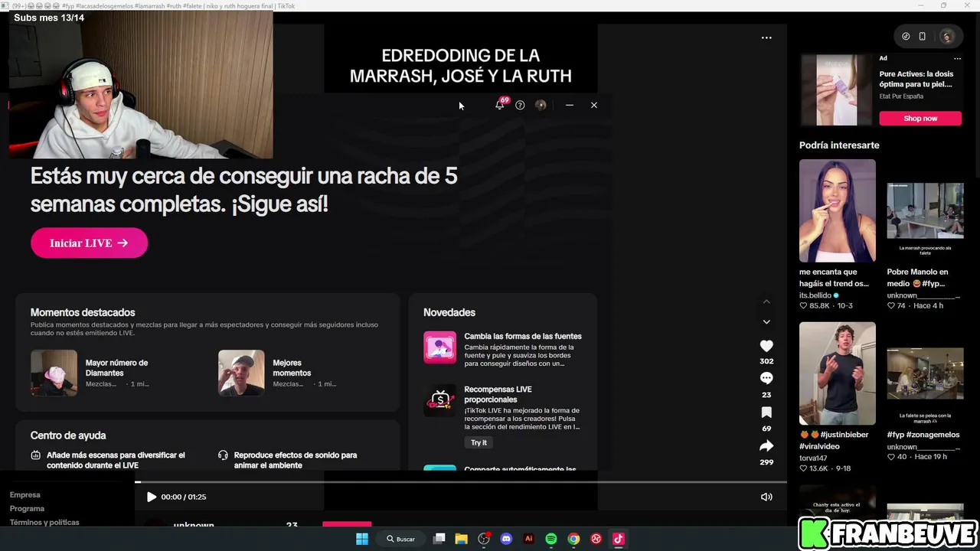This screenshot has width=980, height=551.
Task: Go to next video arrow
Action: [x=766, y=321]
